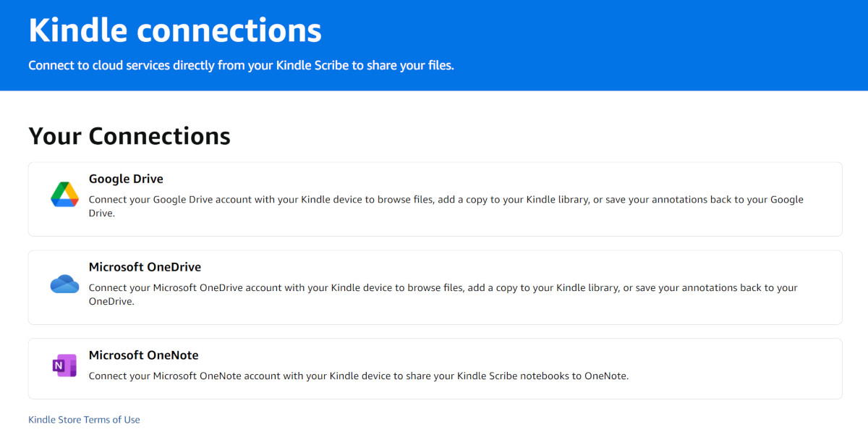Click the Microsoft OneNote description sentence
Screen dimensions: 868x448
tap(358, 376)
